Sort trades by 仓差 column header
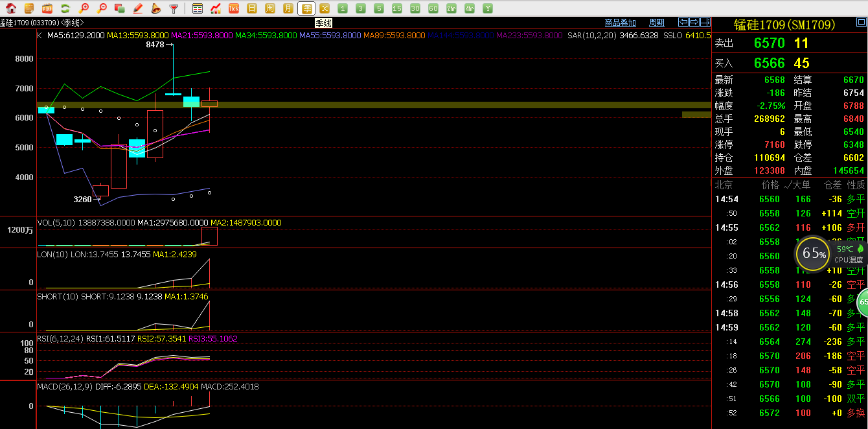Screen dimensions: 868x429 pyautogui.click(x=832, y=185)
